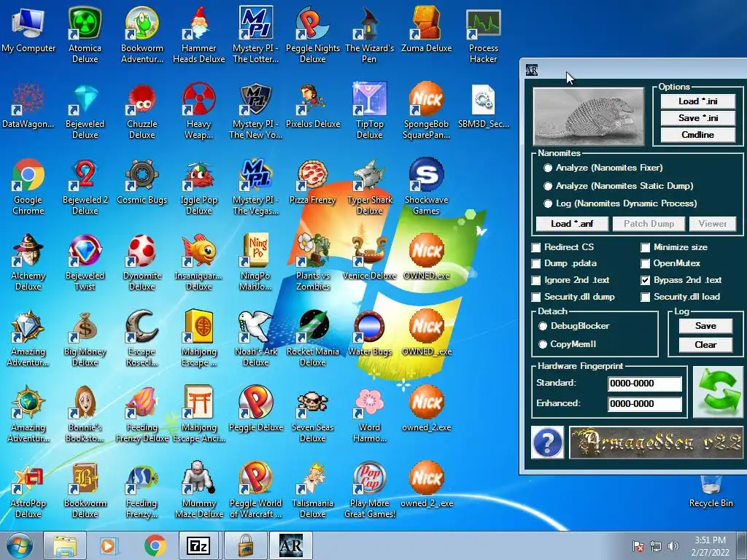The height and width of the screenshot is (560, 747).
Task: Click the Load *.anf button
Action: click(x=572, y=224)
